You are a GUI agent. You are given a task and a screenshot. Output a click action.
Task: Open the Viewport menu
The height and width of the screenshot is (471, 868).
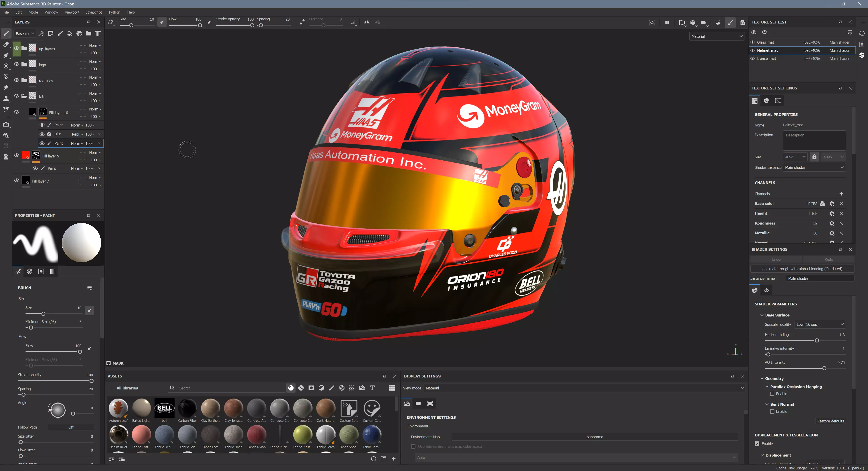click(x=72, y=12)
